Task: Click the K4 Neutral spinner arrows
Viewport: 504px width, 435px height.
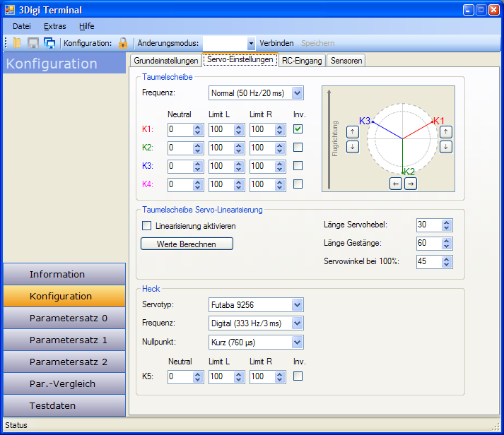Action: (x=197, y=184)
